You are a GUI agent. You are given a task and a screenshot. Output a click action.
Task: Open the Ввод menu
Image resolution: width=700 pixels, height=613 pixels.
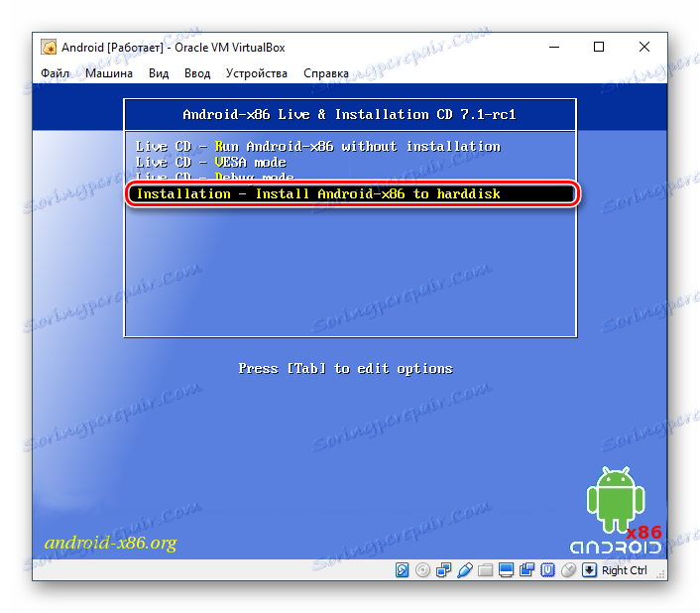point(197,73)
